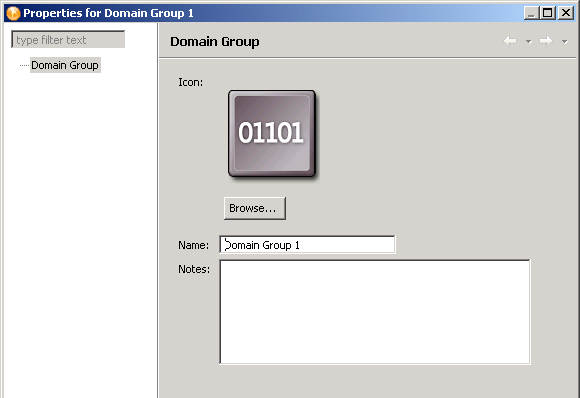This screenshot has height=398, width=580.
Task: Click the orange application icon in title bar
Action: pos(13,13)
